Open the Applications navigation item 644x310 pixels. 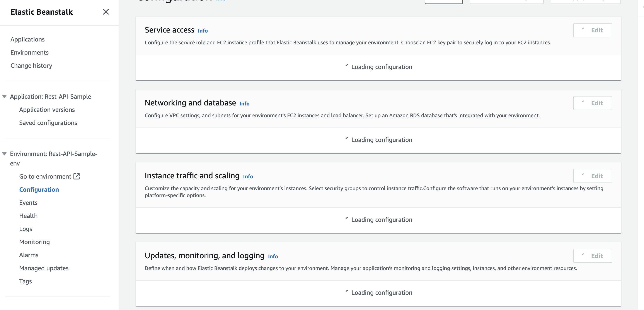click(27, 39)
